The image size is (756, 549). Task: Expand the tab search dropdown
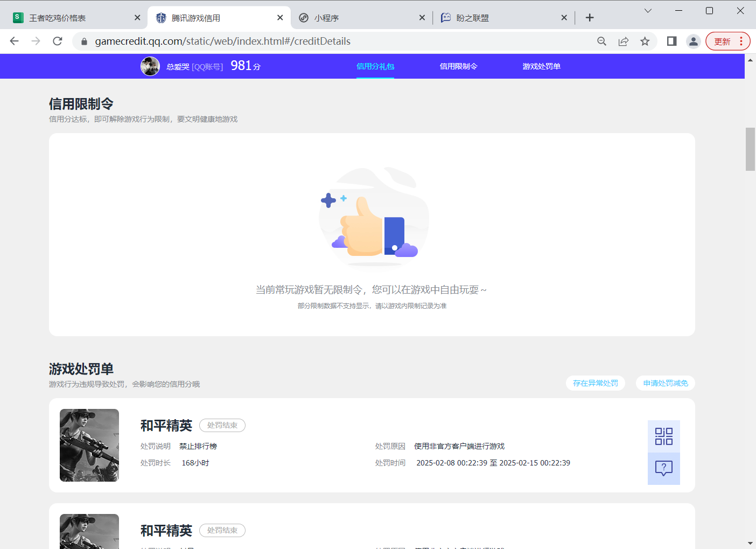click(x=648, y=11)
